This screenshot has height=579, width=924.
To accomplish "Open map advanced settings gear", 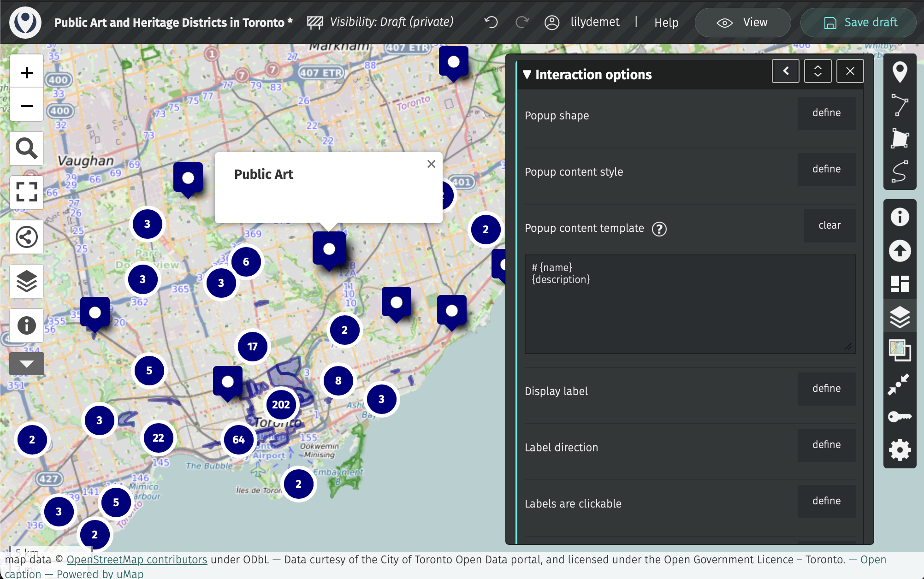I will [900, 450].
